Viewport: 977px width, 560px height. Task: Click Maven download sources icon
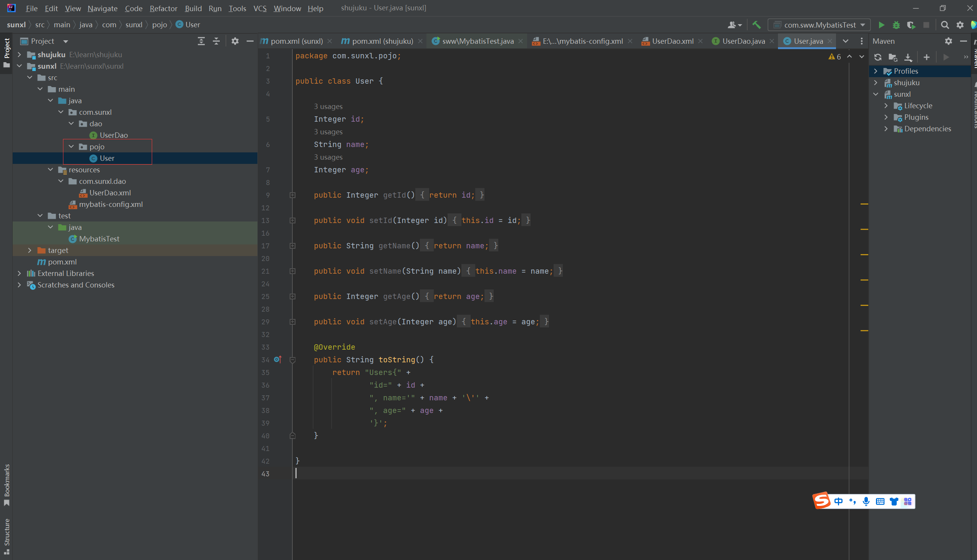point(908,57)
